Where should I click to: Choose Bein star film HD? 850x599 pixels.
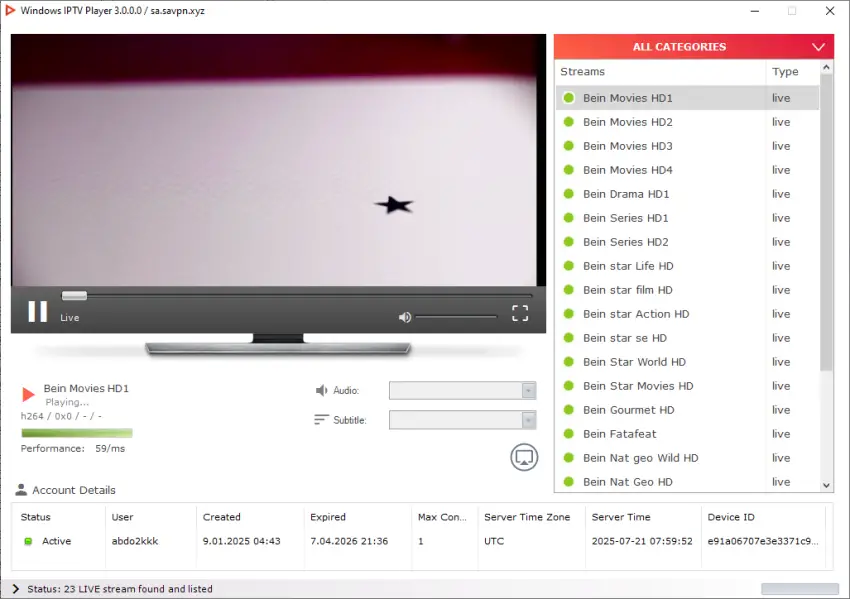point(687,290)
